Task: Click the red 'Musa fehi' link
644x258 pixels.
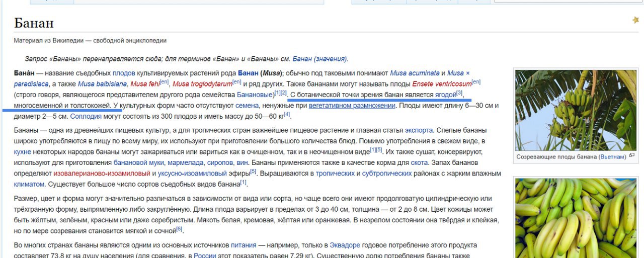Action: pos(144,83)
